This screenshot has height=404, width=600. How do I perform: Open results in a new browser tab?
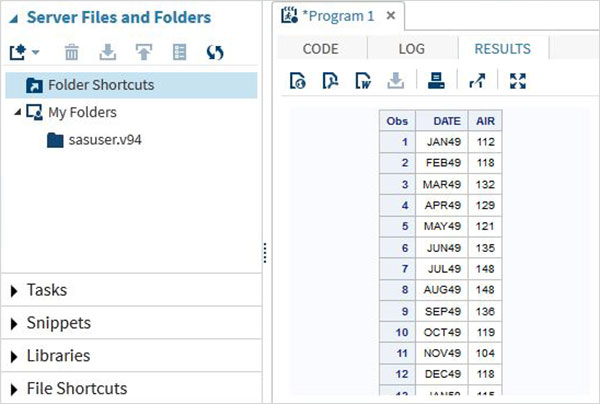[x=477, y=81]
